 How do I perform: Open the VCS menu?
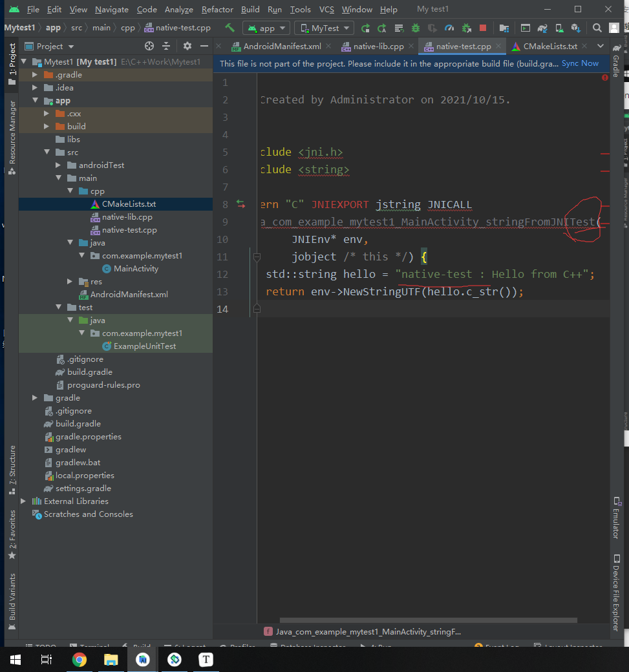pos(326,10)
